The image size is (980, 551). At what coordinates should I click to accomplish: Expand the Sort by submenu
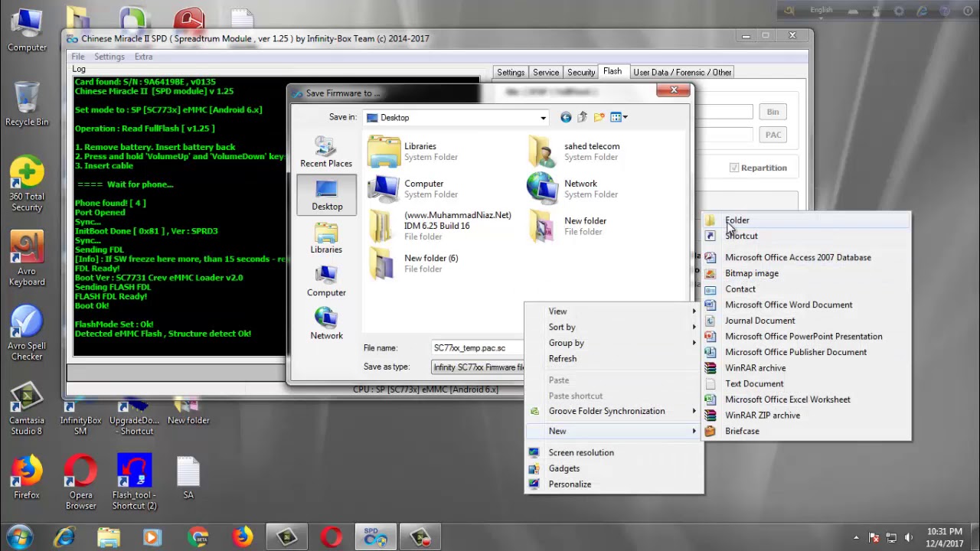[614, 327]
